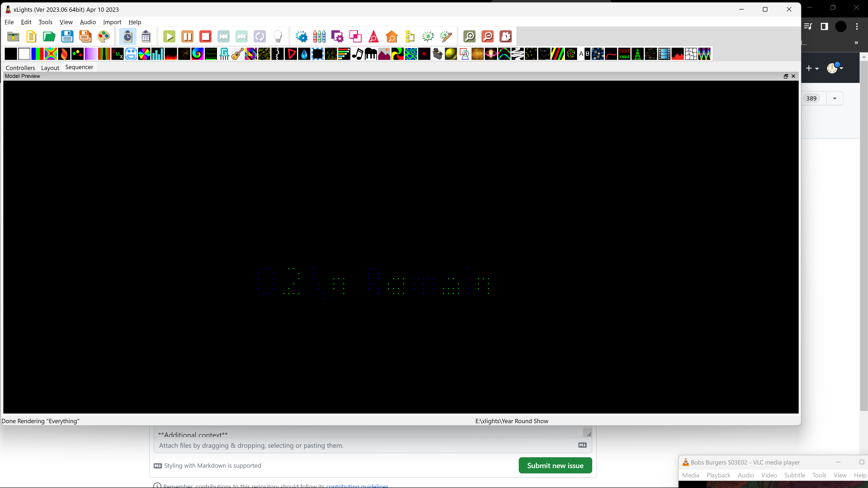868x488 pixels.
Task: Select the Video film-strip effect
Action: 664,54
